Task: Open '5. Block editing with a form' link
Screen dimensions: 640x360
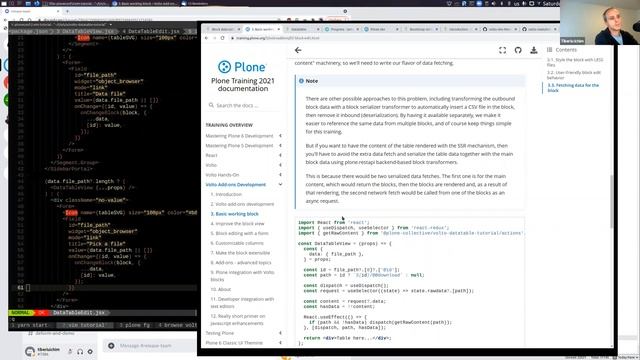Action: [240, 233]
